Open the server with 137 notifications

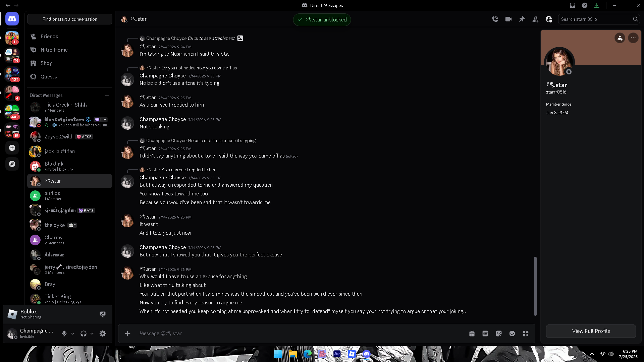[x=12, y=75]
